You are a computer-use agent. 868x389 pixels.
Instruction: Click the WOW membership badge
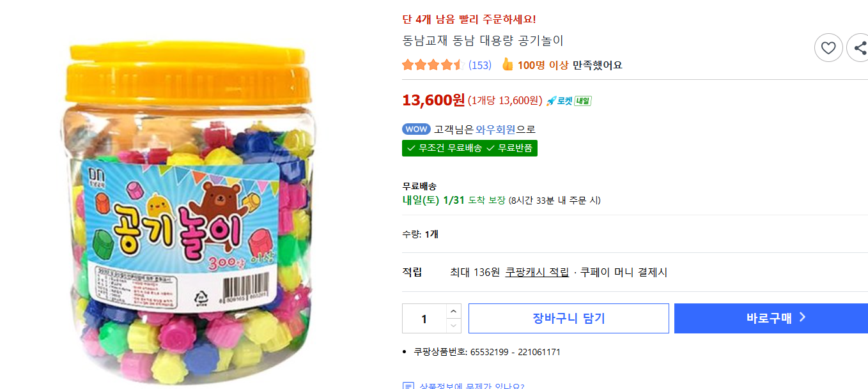coord(416,129)
